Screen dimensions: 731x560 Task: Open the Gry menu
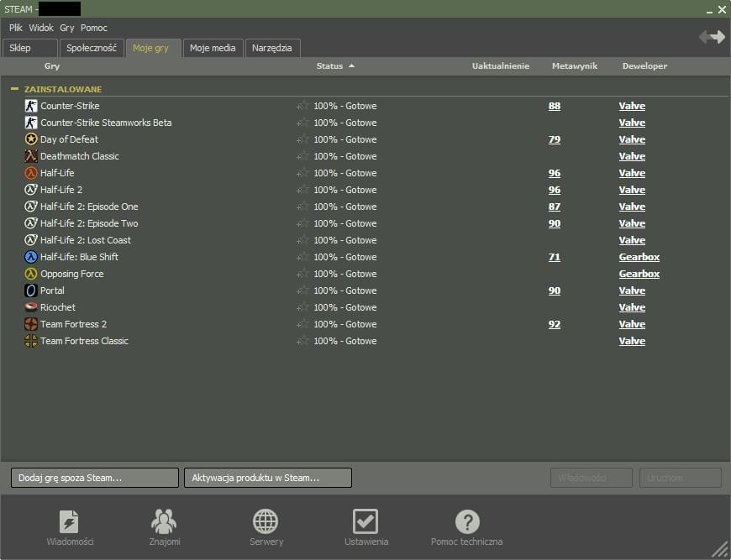[66, 28]
